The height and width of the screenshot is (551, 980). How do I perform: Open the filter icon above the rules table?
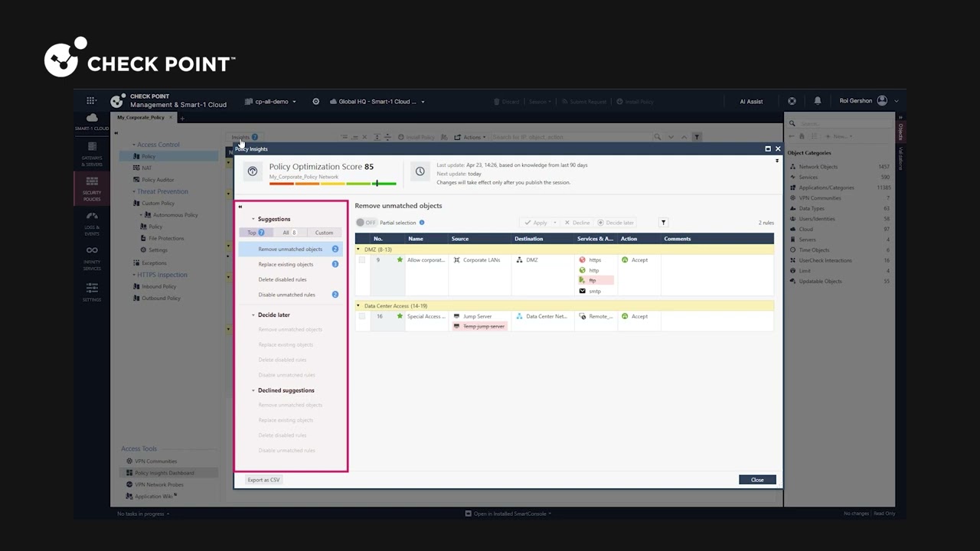tap(663, 223)
